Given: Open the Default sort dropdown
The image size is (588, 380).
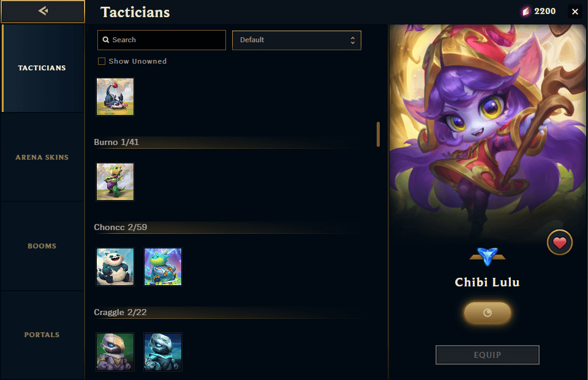Looking at the screenshot, I should pos(296,40).
